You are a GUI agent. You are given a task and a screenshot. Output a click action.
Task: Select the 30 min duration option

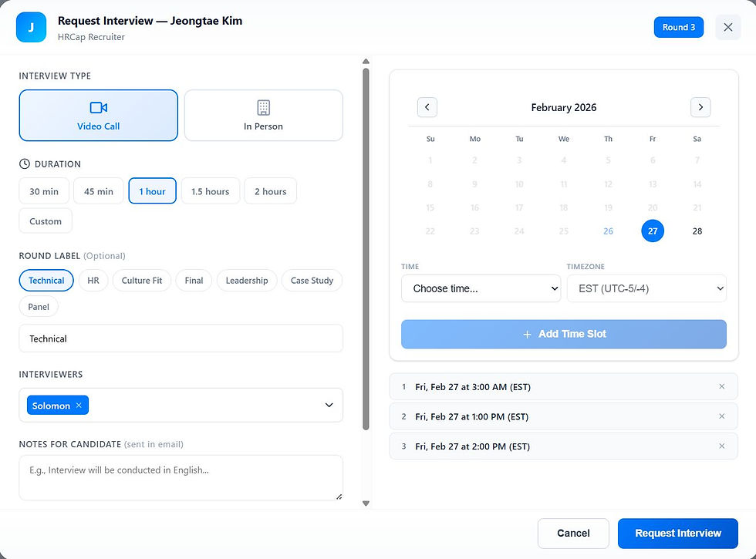pyautogui.click(x=43, y=190)
